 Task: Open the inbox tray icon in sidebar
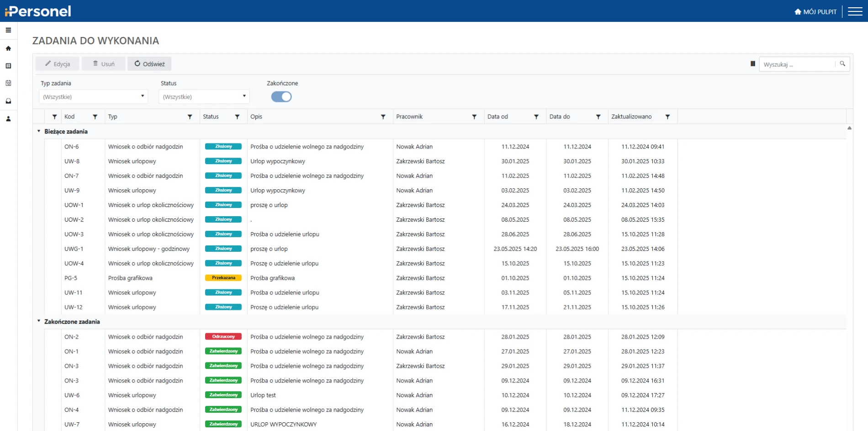point(8,101)
